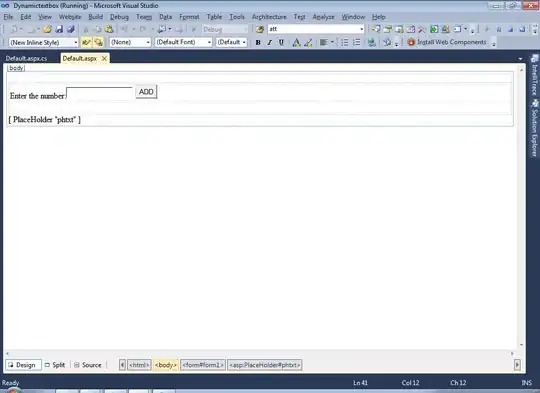Open the Architecture menu
540x393 pixels.
tap(269, 17)
